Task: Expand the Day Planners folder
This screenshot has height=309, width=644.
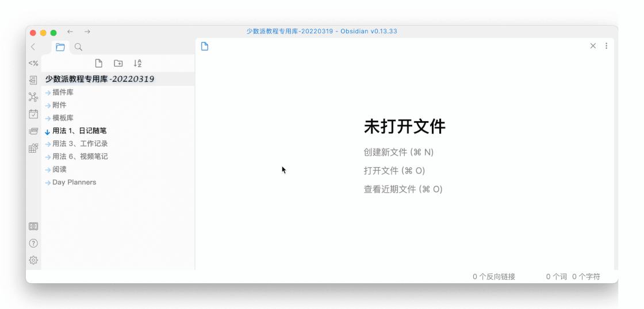Action: (74, 183)
